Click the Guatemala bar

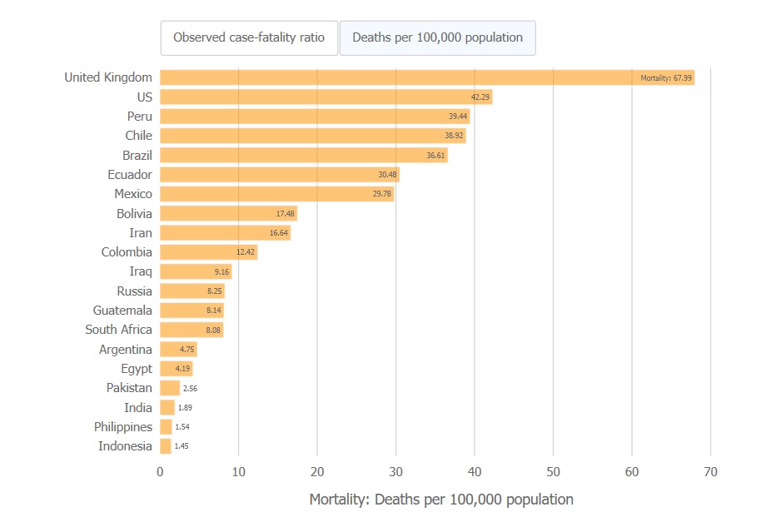coord(192,311)
